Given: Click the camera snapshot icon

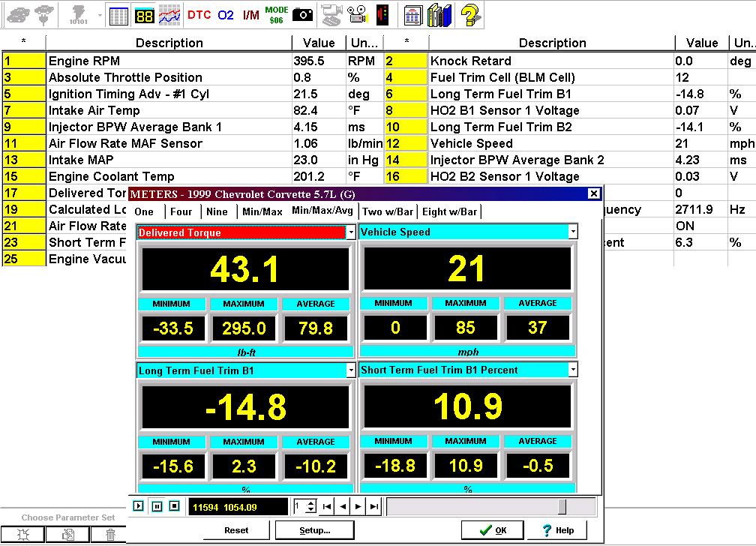Looking at the screenshot, I should pos(303,14).
